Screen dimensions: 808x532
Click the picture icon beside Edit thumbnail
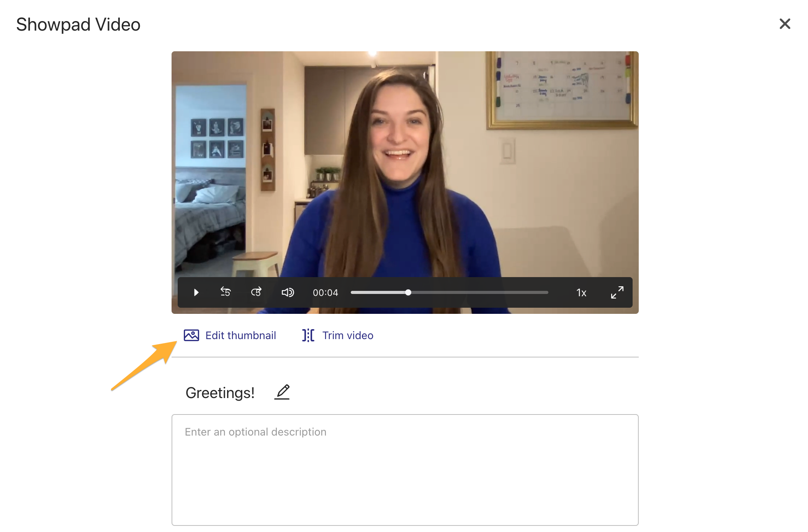click(191, 335)
